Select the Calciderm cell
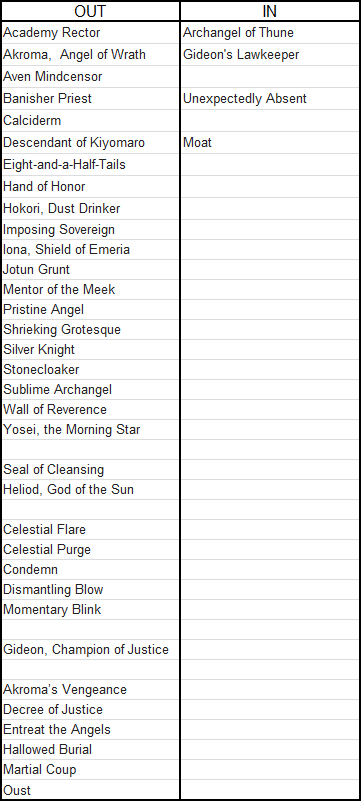 90,121
